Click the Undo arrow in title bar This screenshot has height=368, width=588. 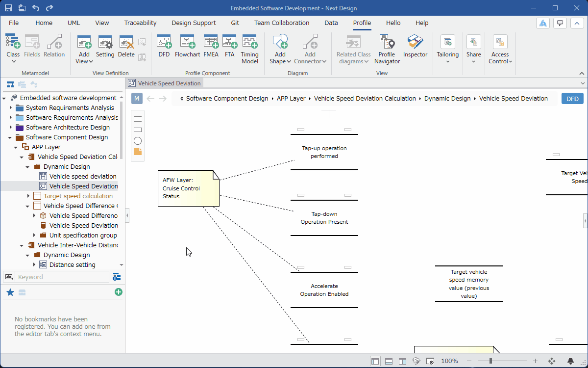(x=36, y=8)
